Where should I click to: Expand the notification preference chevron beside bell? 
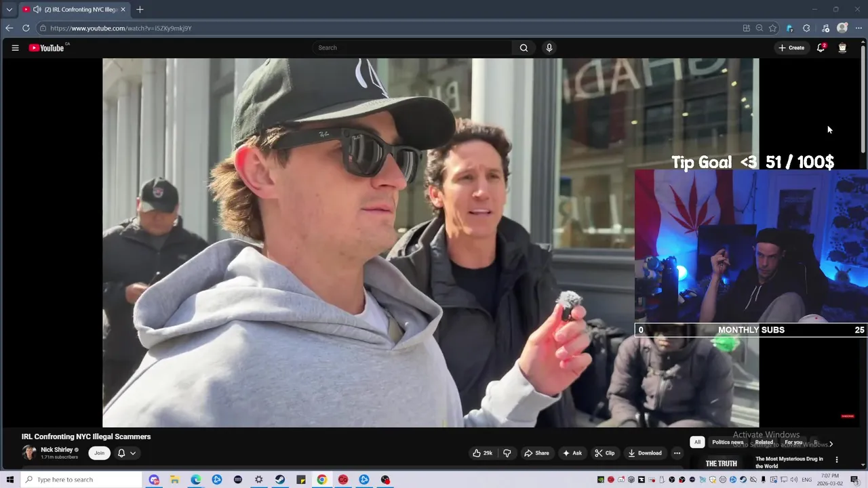[x=133, y=453]
